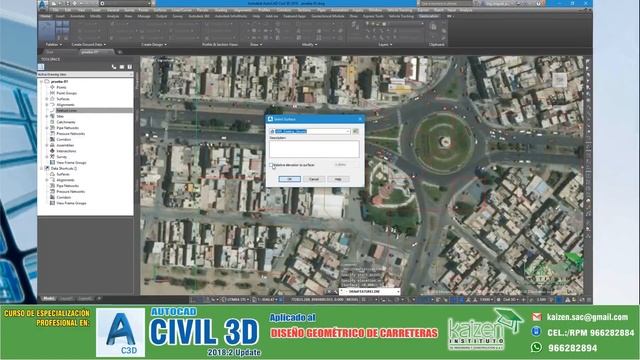Expand the Pipe Networks node under prueba-01
This screenshot has width=640, height=360.
pos(47,128)
